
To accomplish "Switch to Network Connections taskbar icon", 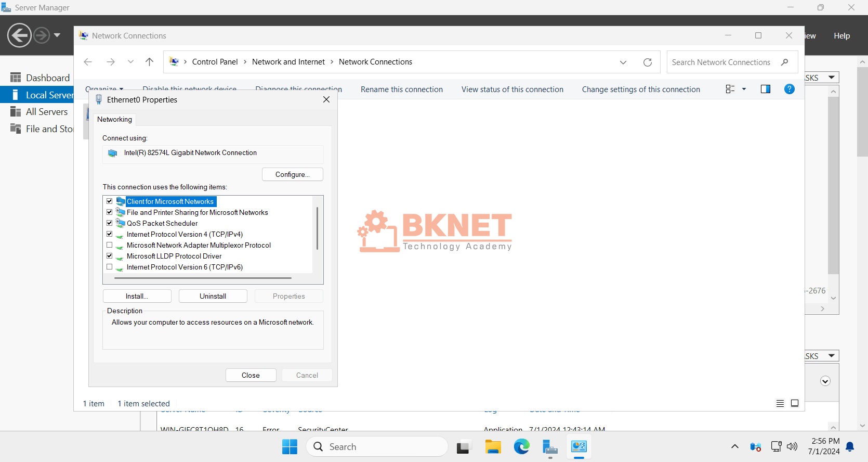I will pos(579,446).
